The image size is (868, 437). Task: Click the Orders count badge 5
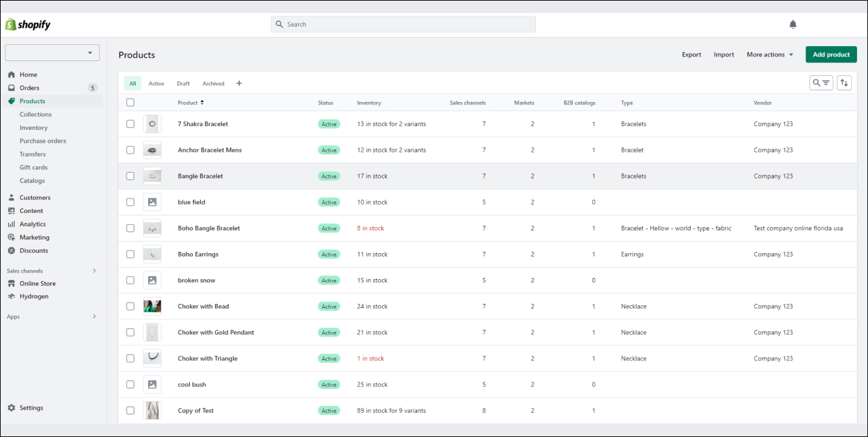(93, 88)
